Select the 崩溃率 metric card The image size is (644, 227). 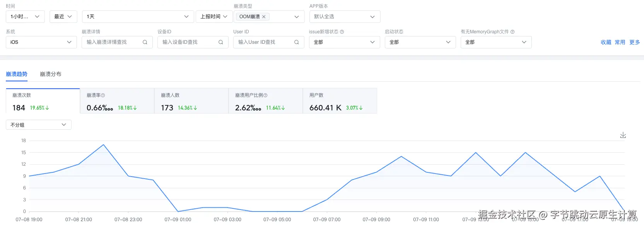(117, 101)
